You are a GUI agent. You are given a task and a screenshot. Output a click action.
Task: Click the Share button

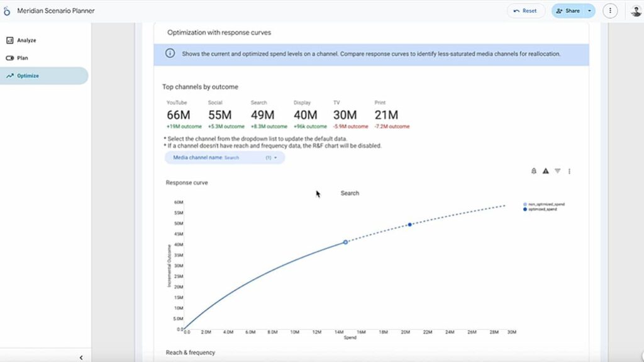pyautogui.click(x=569, y=11)
